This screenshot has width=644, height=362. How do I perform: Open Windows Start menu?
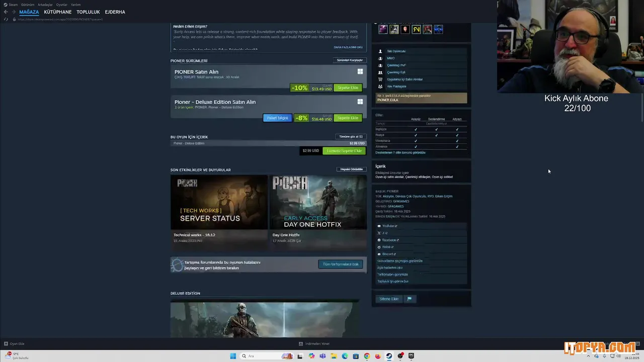coord(233,356)
